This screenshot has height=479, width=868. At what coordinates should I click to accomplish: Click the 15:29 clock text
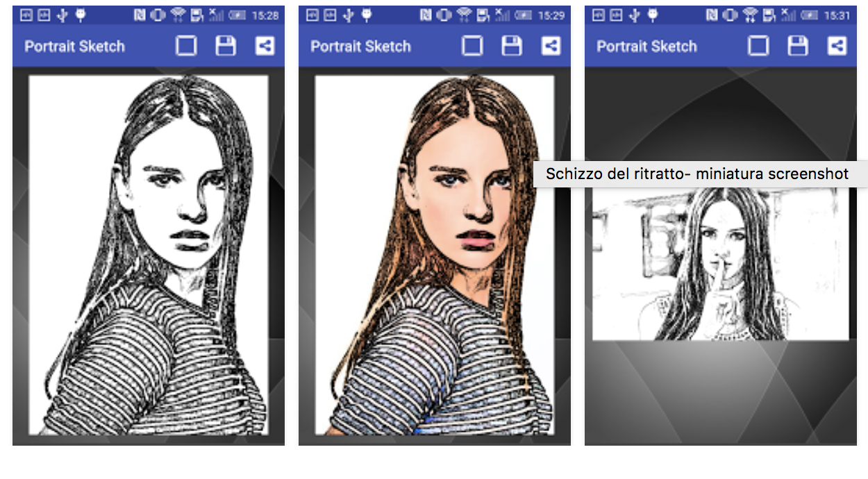(x=551, y=15)
